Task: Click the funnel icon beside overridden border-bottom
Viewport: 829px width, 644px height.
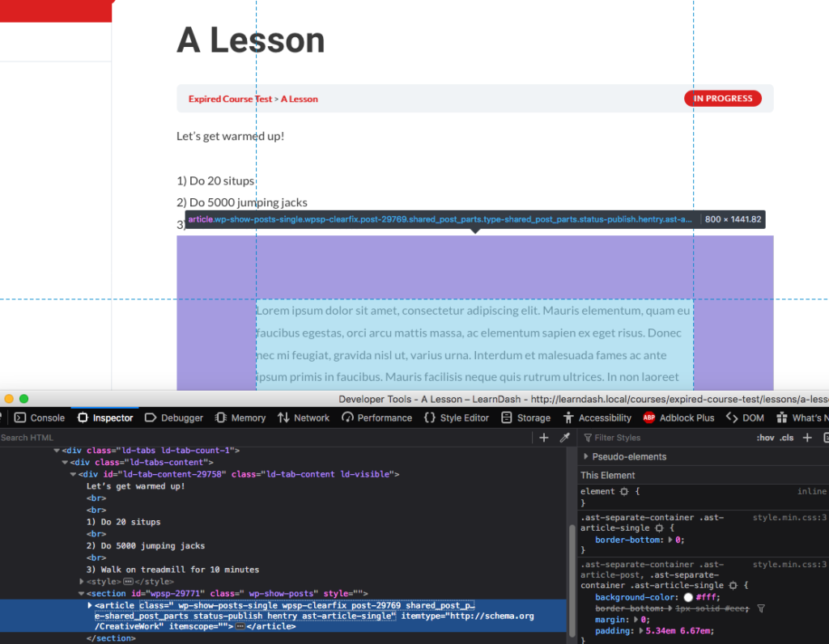Action: pos(761,608)
